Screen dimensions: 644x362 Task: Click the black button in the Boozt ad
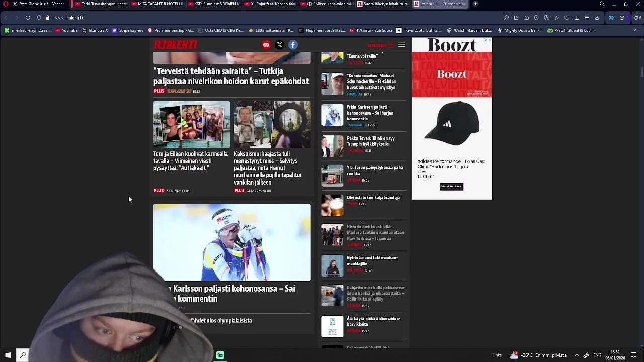[x=451, y=186]
